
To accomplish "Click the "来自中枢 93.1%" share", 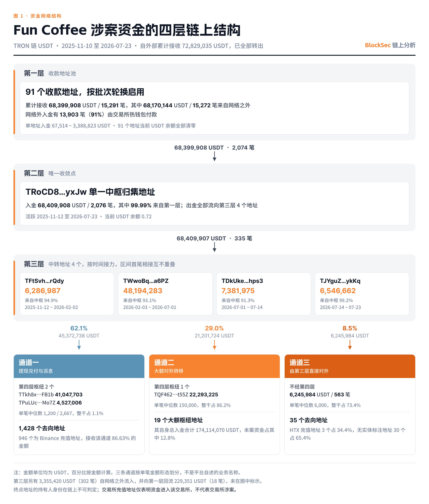I will 140,300.
